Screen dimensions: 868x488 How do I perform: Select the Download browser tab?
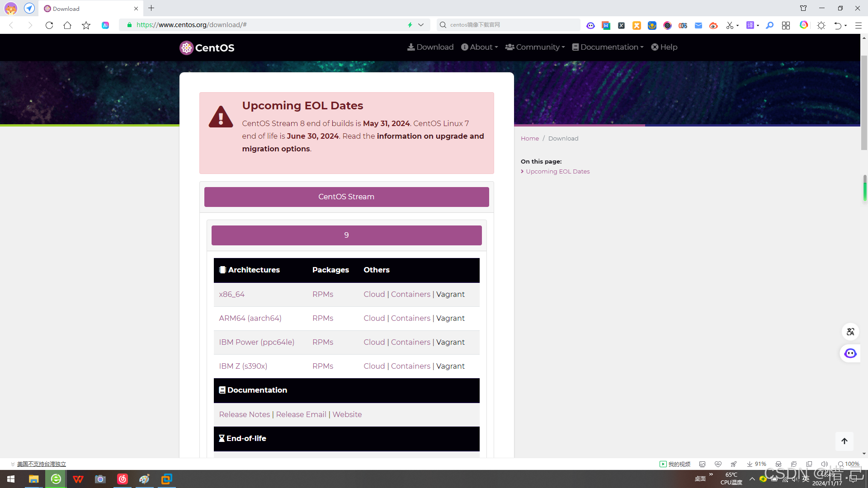90,9
